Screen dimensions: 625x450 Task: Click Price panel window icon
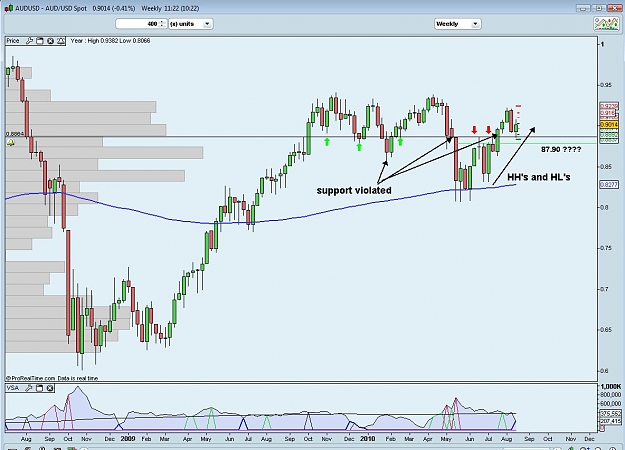coord(39,41)
